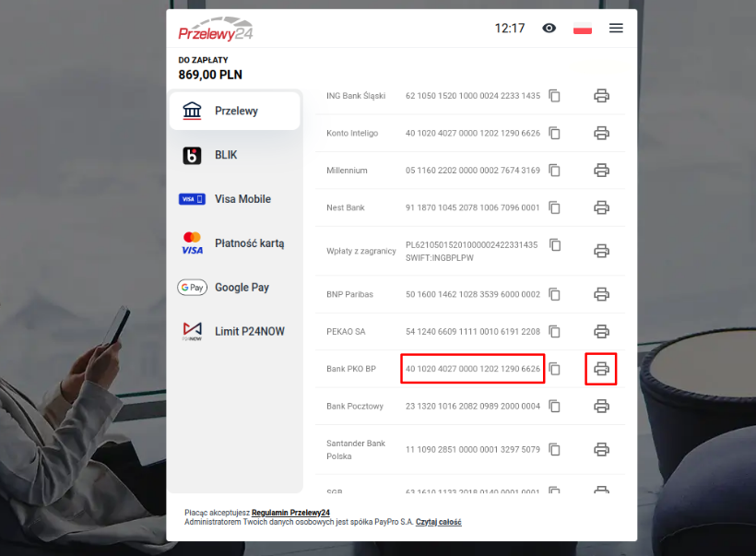Copy the PEKAO SA account number

(x=554, y=331)
